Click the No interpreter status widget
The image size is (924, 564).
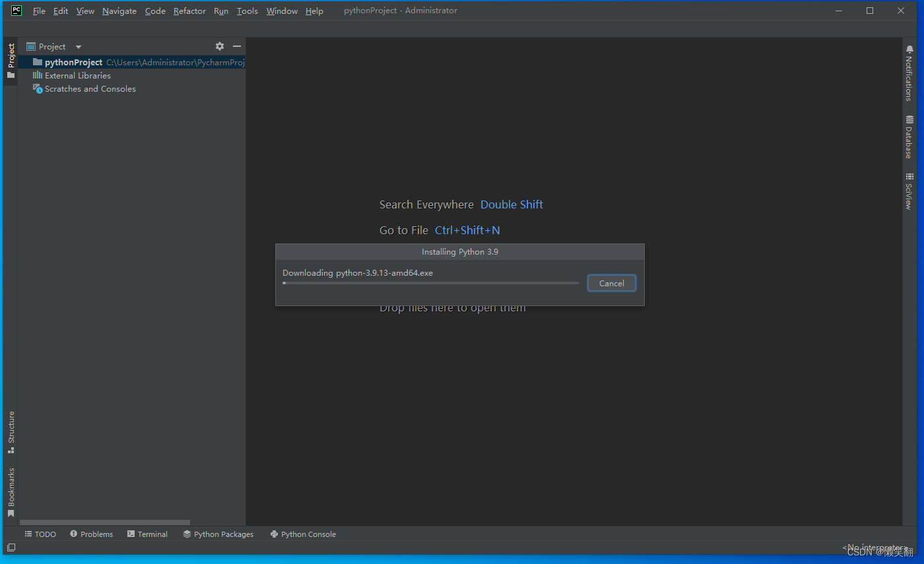[874, 548]
